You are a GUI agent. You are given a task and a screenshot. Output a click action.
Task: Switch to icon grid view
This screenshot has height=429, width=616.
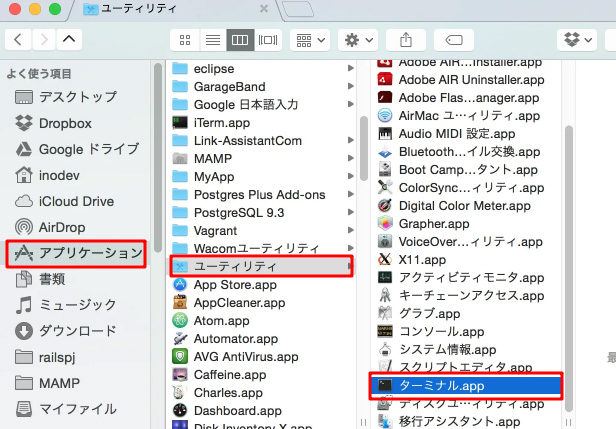pos(185,40)
